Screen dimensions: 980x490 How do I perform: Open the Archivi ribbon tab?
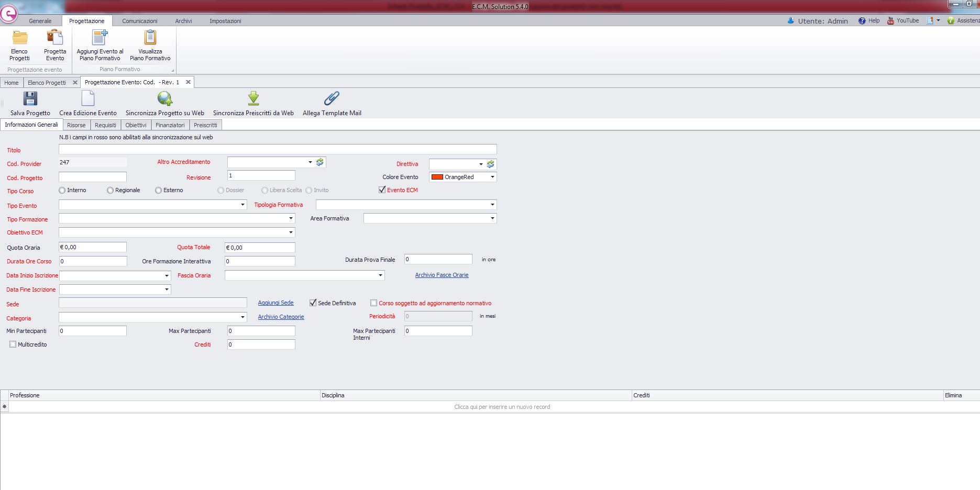183,21
